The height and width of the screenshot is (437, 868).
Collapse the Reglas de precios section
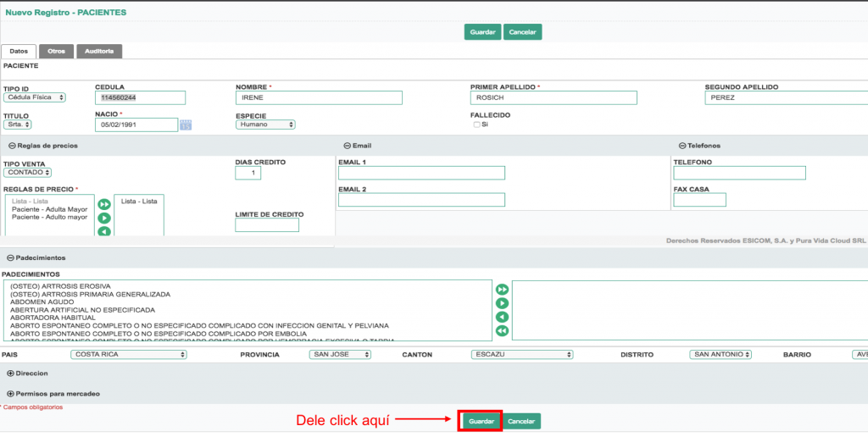(x=12, y=146)
